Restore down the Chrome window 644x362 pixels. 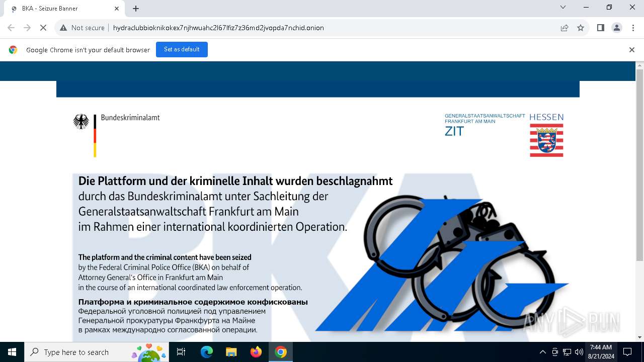click(609, 7)
